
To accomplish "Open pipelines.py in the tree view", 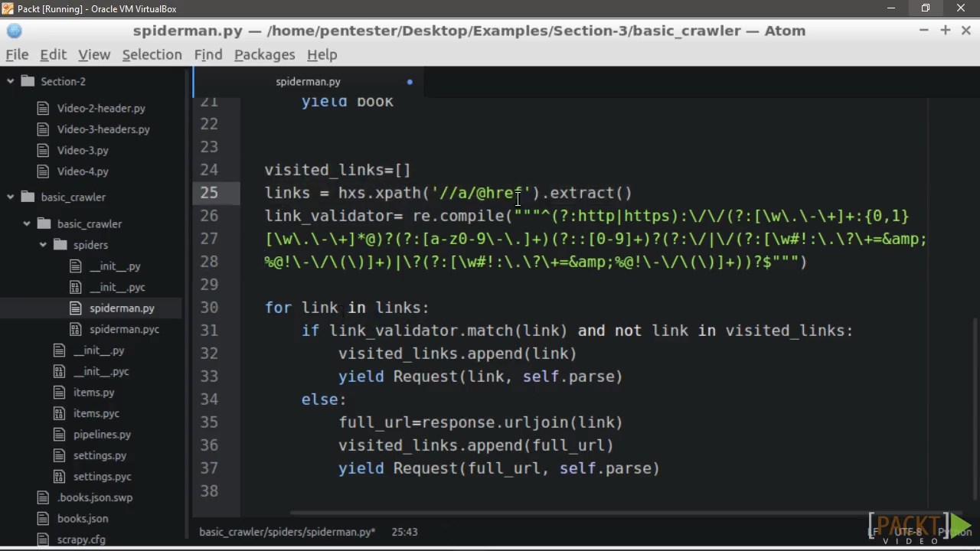I will [102, 434].
